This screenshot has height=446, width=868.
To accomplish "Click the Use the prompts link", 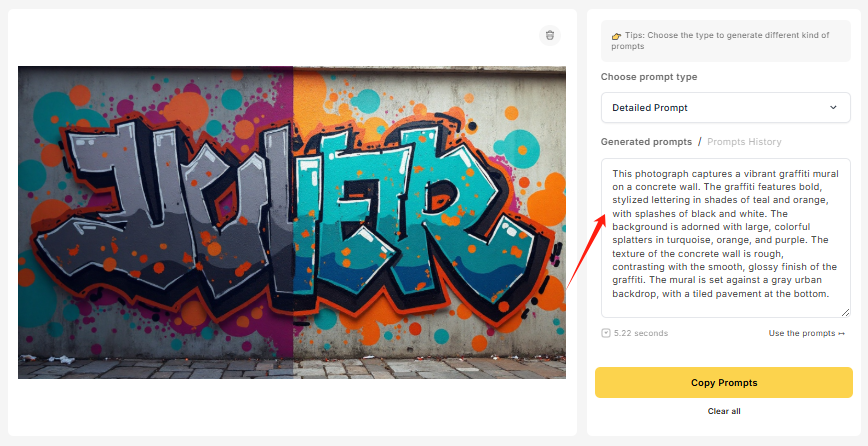I will [x=801, y=333].
